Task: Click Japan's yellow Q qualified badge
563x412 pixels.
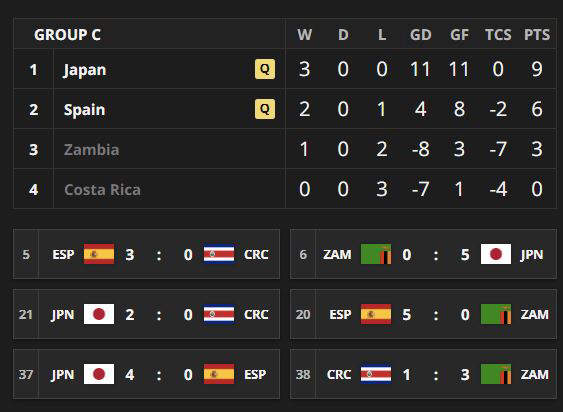Action: pos(265,69)
